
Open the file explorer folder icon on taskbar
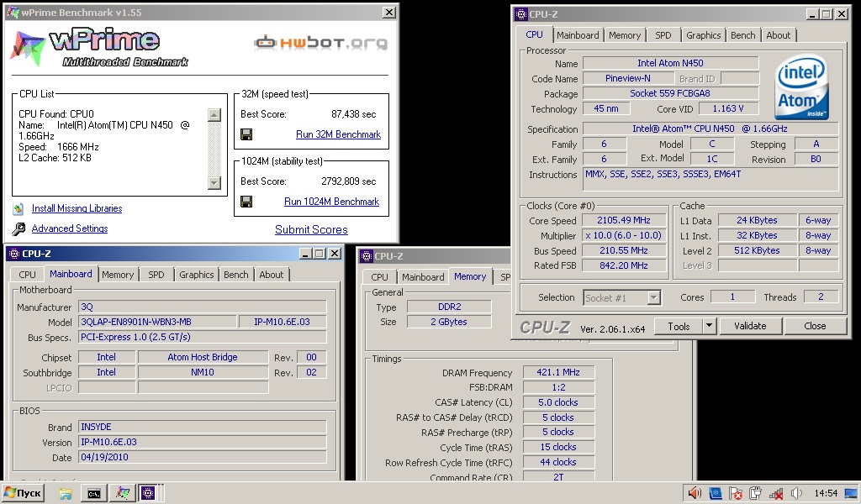[66, 494]
